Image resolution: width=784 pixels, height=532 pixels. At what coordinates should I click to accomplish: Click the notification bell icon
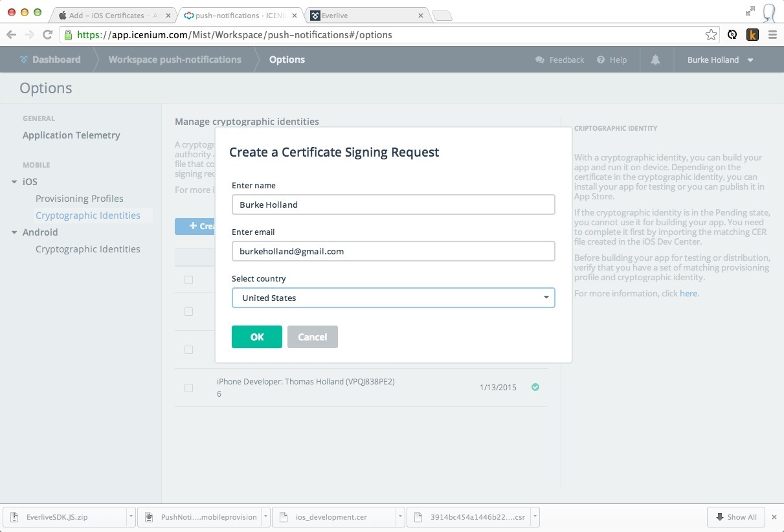[655, 60]
